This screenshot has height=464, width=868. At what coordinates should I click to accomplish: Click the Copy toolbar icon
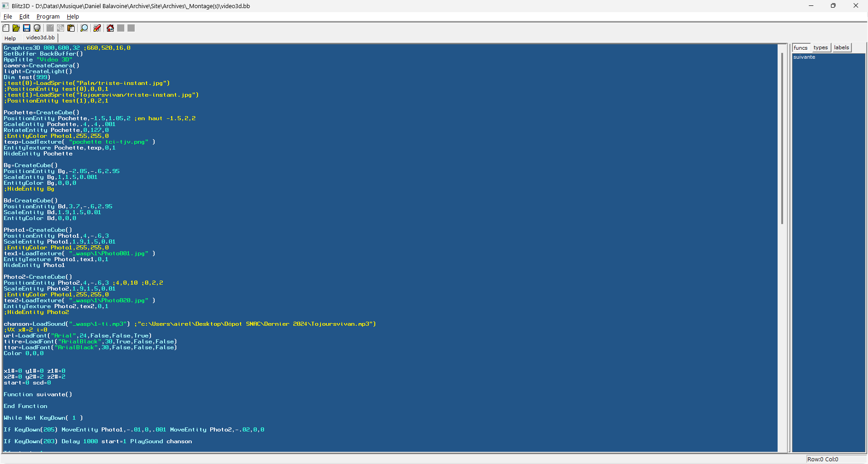pyautogui.click(x=61, y=28)
